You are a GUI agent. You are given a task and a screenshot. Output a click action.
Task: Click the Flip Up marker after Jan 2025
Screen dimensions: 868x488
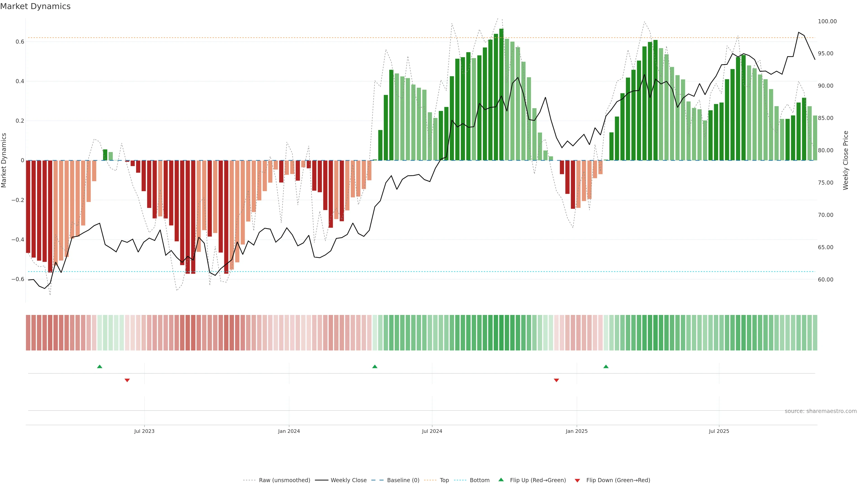606,366
